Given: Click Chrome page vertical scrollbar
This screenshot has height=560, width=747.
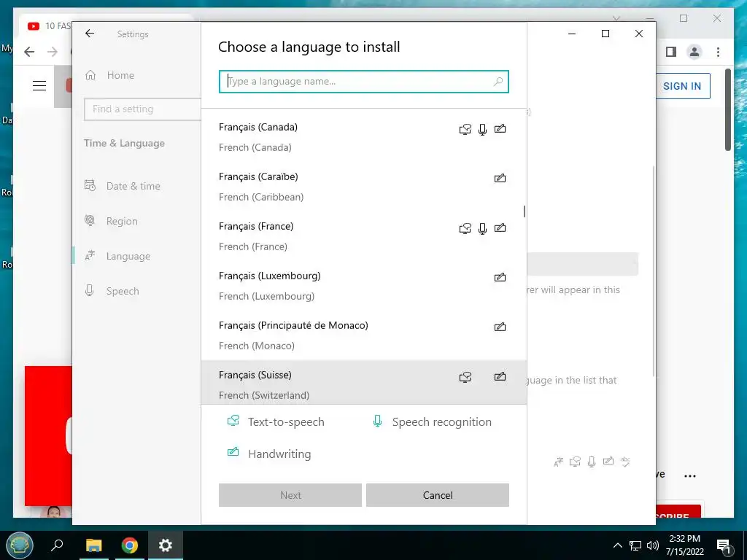Looking at the screenshot, I should point(728,110).
